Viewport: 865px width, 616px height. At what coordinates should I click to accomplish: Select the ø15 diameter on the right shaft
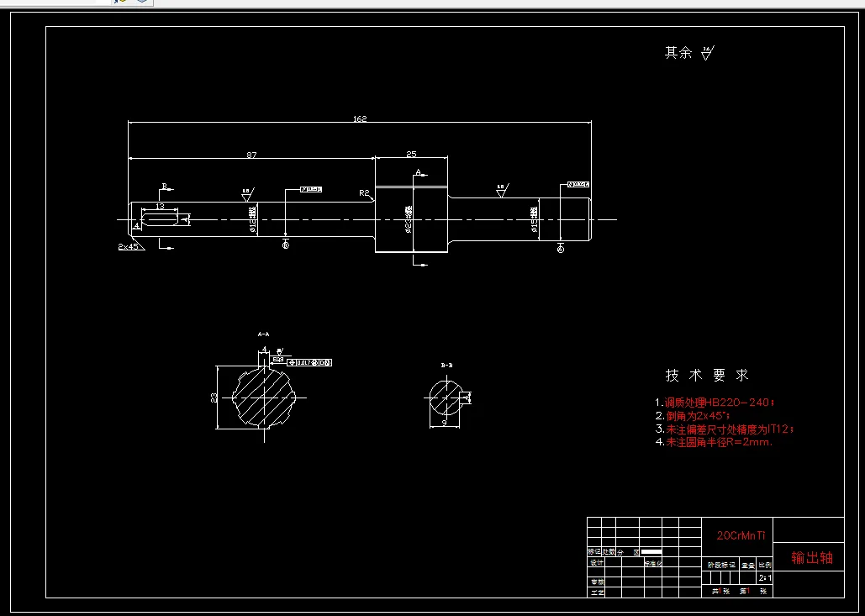pyautogui.click(x=535, y=219)
